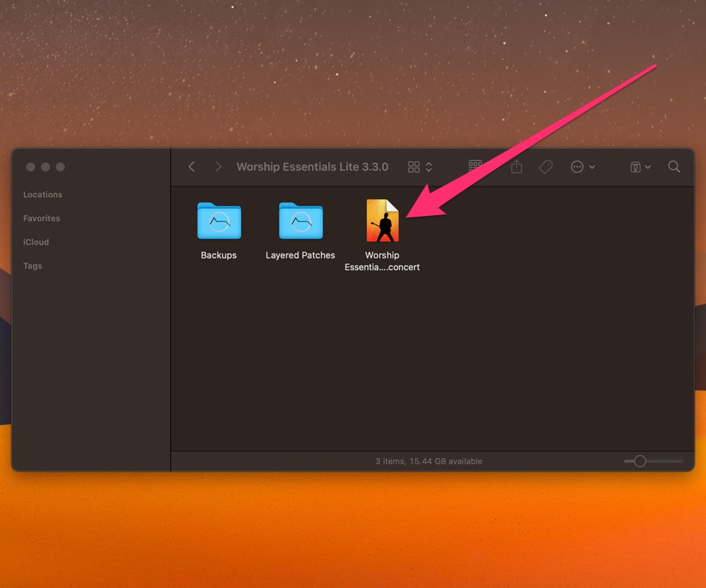Click the Share toolbar icon
706x588 pixels.
click(517, 167)
